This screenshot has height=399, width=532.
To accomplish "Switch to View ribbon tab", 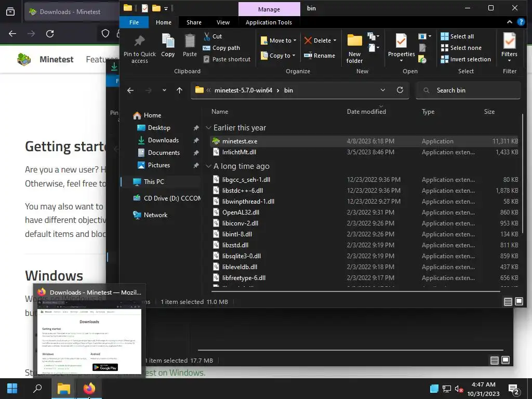I will tap(223, 22).
